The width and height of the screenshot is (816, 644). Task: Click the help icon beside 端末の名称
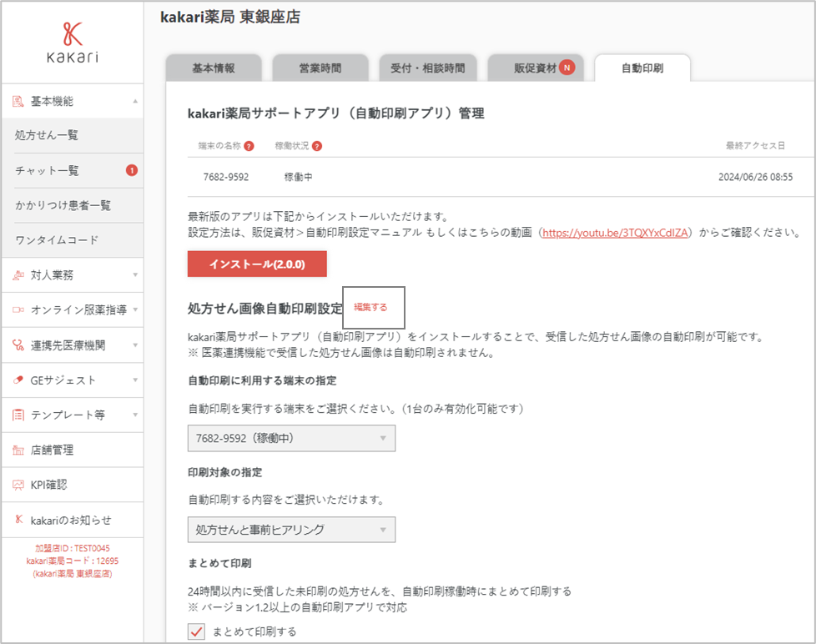tap(249, 146)
